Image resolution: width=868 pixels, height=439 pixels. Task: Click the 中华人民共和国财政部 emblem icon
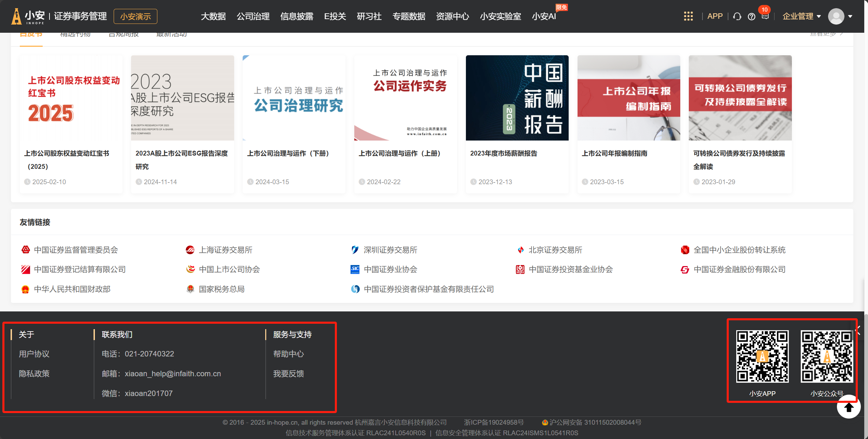(25, 289)
